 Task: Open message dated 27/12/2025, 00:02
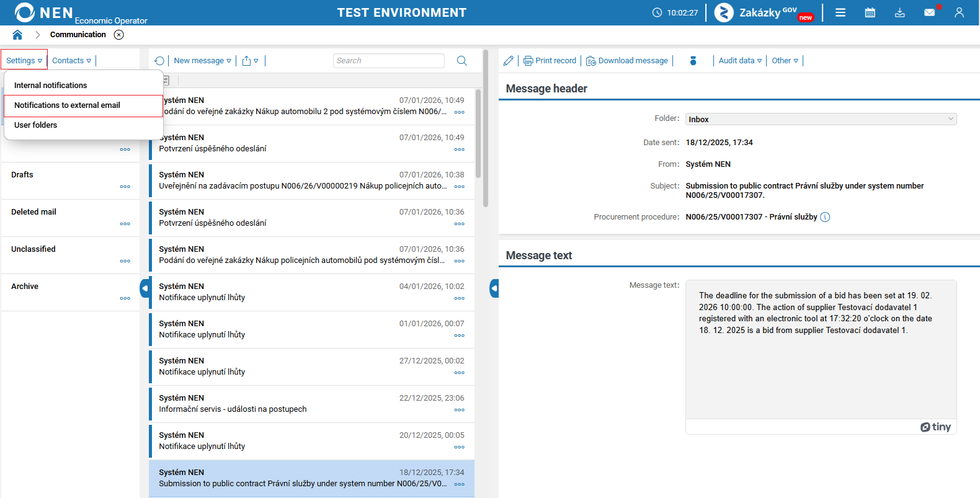[311, 367]
